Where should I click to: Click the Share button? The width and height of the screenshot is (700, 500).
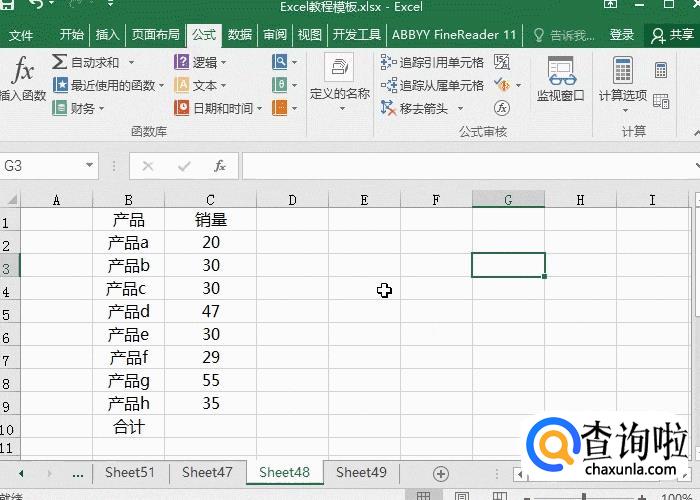click(x=672, y=35)
